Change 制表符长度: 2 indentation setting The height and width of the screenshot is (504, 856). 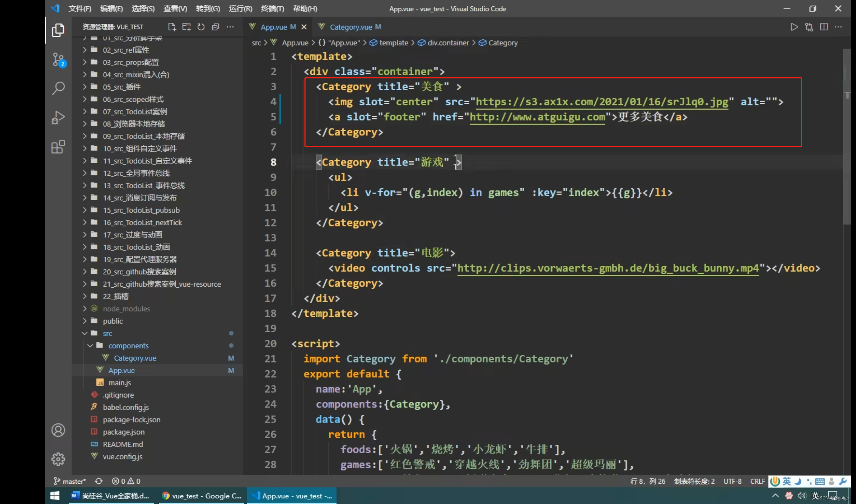pyautogui.click(x=694, y=481)
